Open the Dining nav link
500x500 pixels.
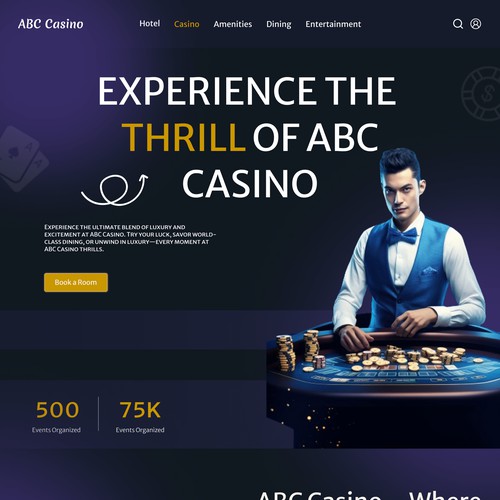click(279, 24)
